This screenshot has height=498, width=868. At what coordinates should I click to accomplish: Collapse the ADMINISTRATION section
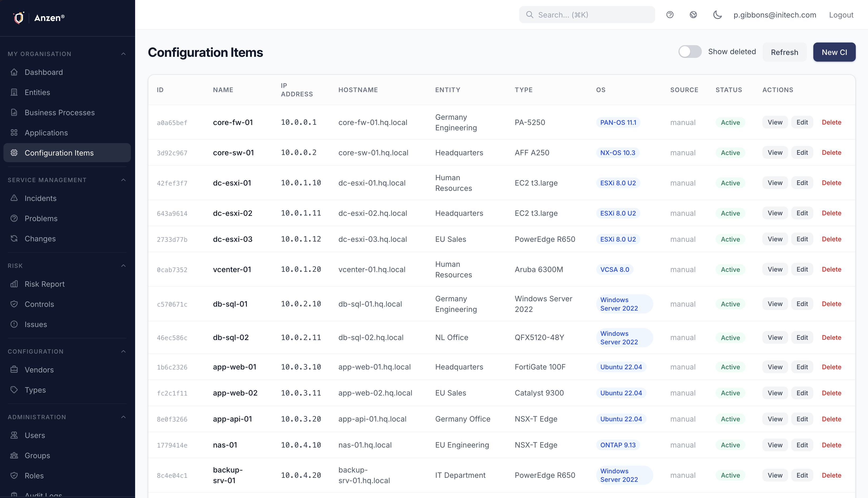(123, 417)
